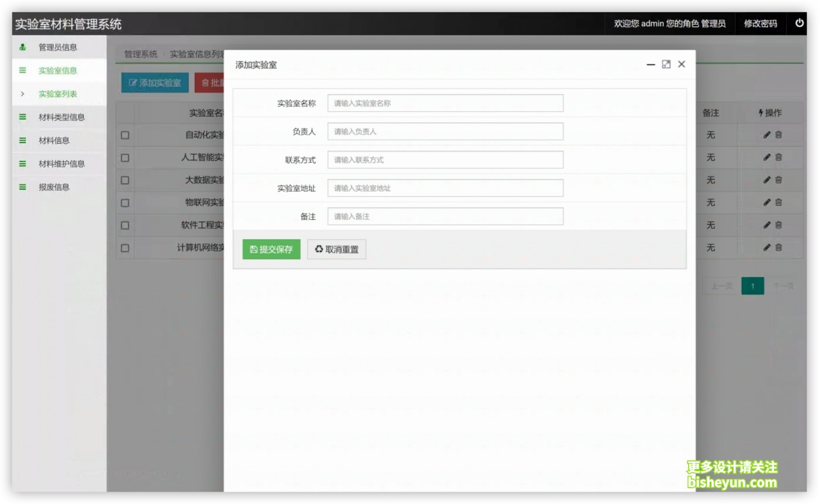Click the 实验室材料管理系统 title
Image resolution: width=819 pixels, height=504 pixels.
pyautogui.click(x=68, y=24)
